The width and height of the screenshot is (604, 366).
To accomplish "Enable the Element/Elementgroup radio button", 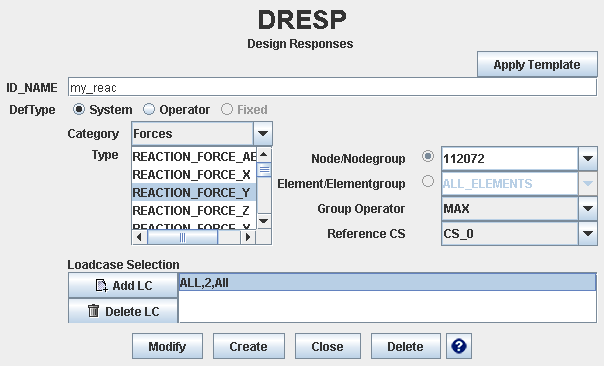I will click(x=428, y=181).
